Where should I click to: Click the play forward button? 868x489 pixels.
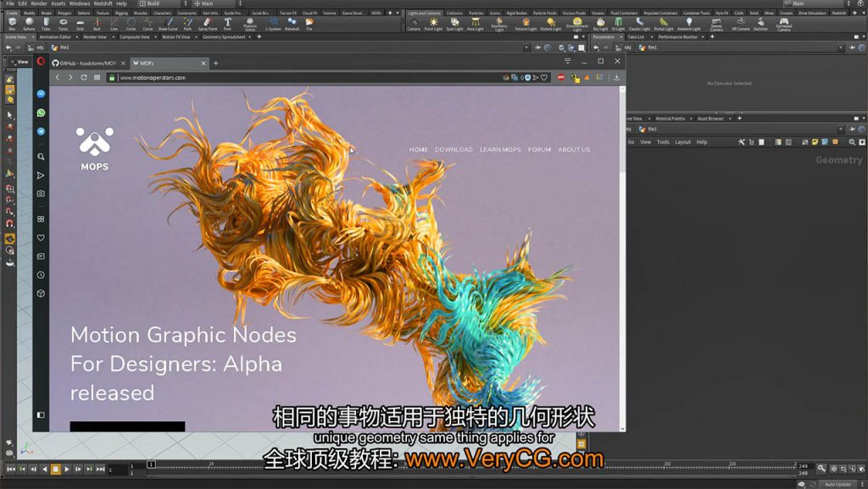[x=67, y=470]
